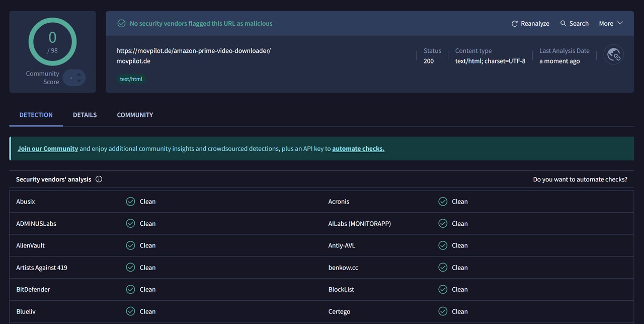Click the globe link URL icon
Image resolution: width=644 pixels, height=324 pixels.
613,55
